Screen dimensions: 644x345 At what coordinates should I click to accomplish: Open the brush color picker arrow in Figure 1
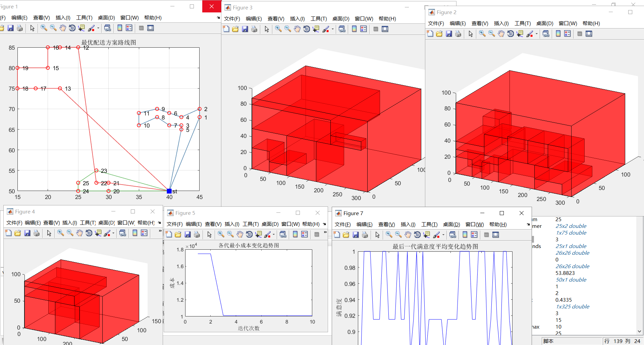click(x=98, y=28)
